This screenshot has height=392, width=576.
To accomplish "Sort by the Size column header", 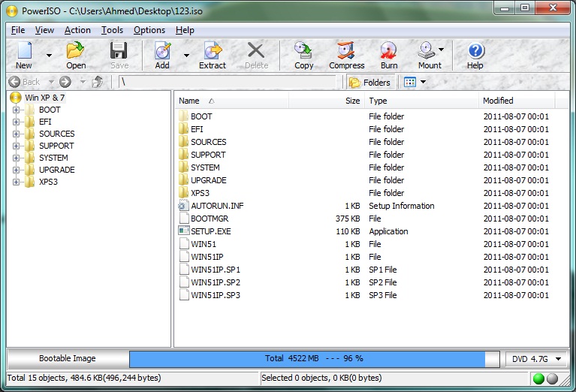I will point(326,101).
